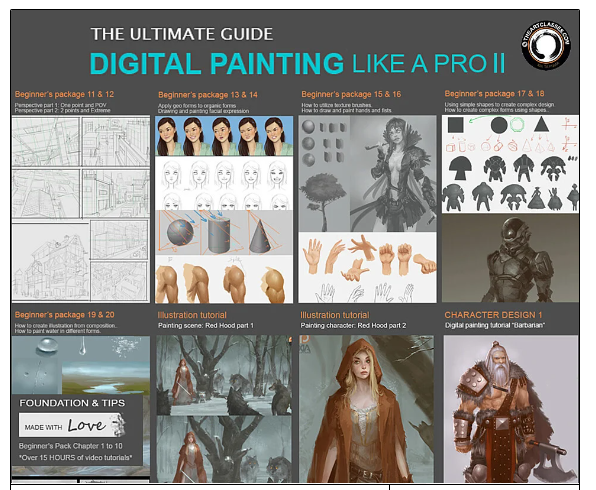This screenshot has width=596, height=490.
Task: Click 'Over 15 HOURS of video tutorials' text
Action: pos(76,458)
